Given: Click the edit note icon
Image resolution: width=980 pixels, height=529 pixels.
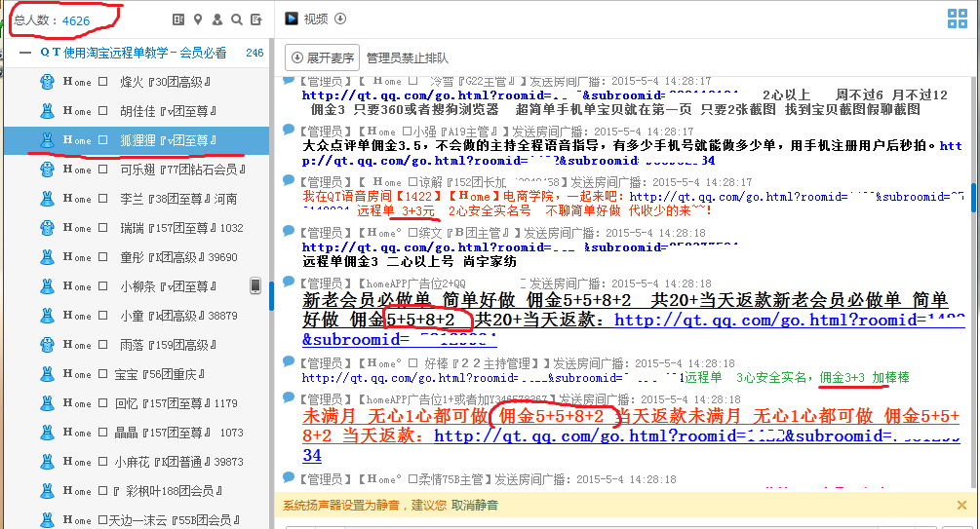Looking at the screenshot, I should coord(256,19).
